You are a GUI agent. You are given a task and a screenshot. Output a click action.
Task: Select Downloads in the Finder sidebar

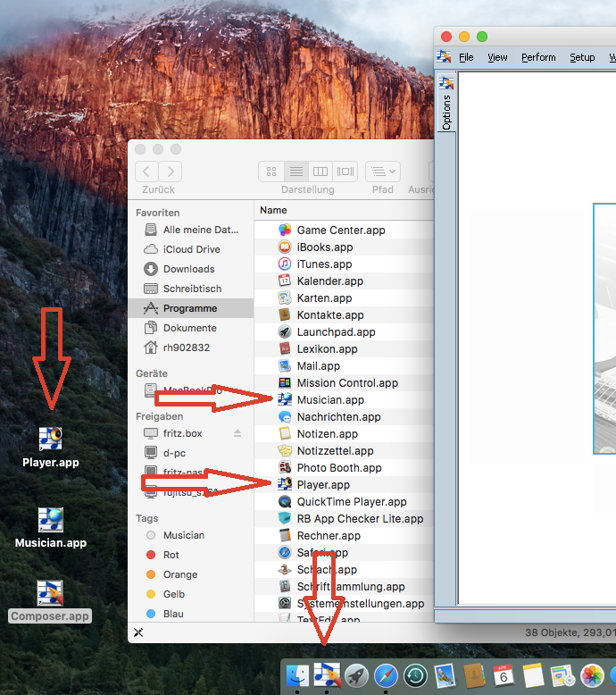(x=188, y=269)
